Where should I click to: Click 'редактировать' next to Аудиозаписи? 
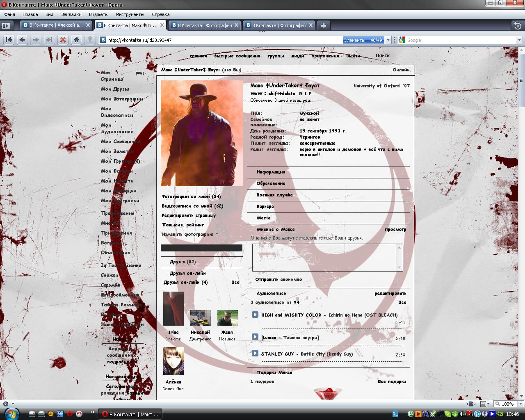point(390,294)
